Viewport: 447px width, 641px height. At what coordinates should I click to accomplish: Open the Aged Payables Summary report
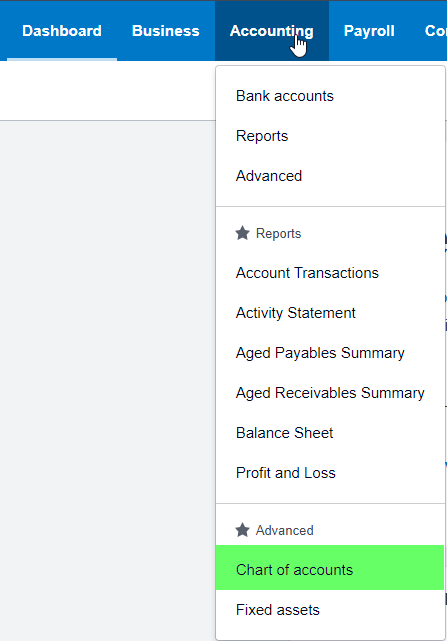click(330, 353)
